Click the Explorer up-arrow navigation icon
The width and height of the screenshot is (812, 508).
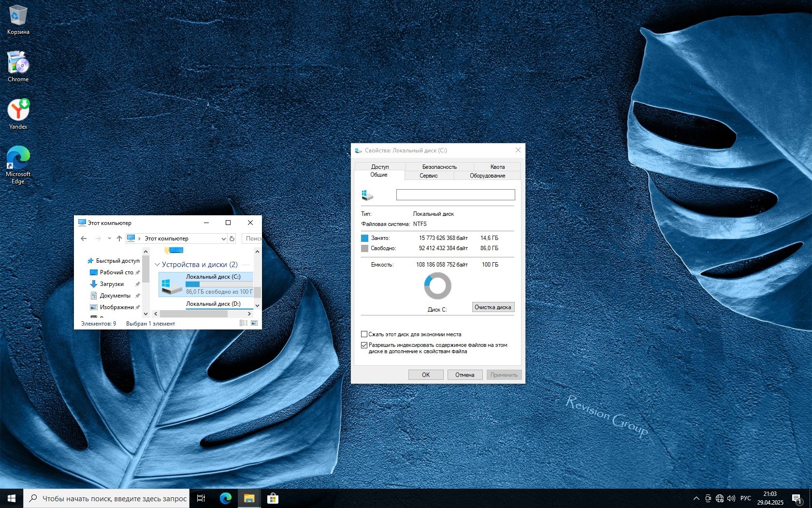pos(119,239)
